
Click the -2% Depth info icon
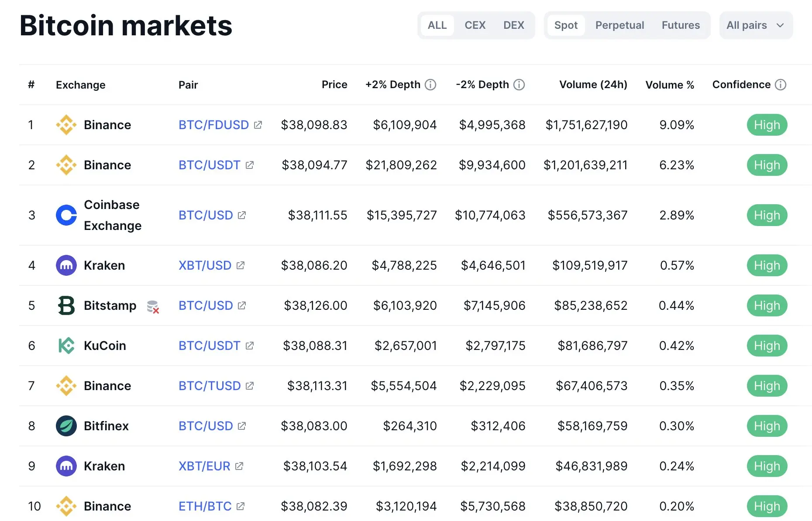tap(519, 85)
